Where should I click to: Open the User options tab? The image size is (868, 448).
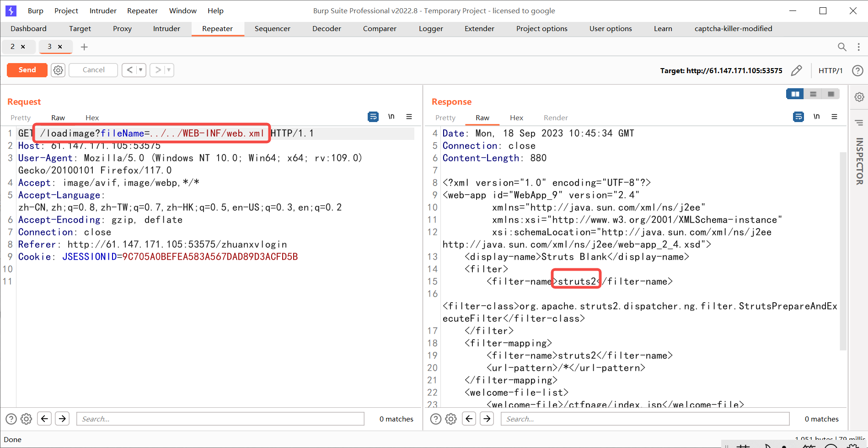click(x=611, y=28)
